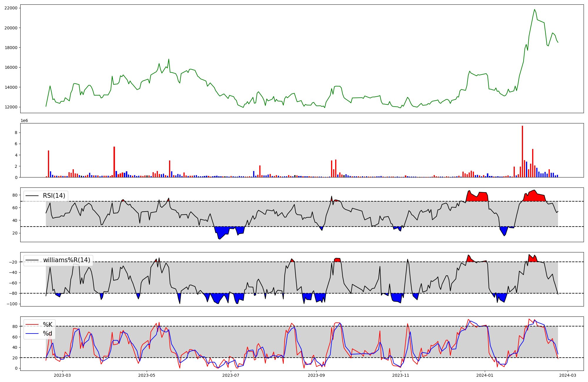Screen dimensions: 588x382
Task: Click the blue %d legend line
Action: (32, 334)
